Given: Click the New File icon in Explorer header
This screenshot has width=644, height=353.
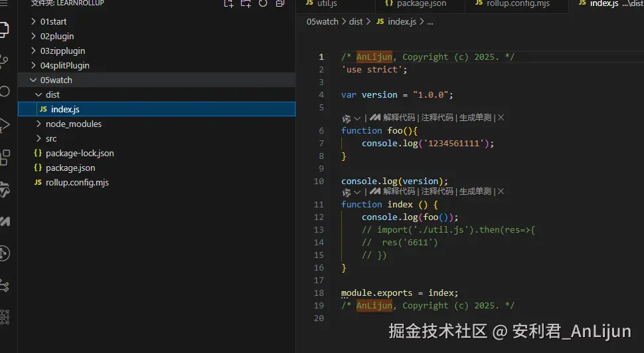Looking at the screenshot, I should pyautogui.click(x=229, y=3).
